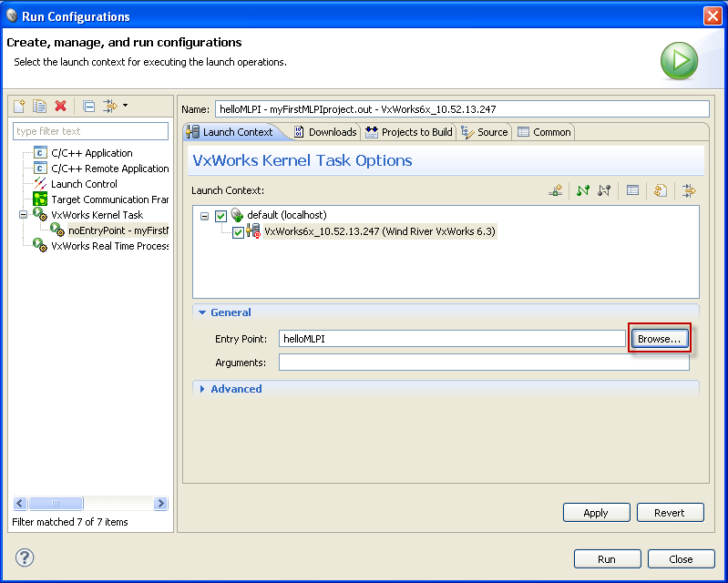Click the add new connection icon

pos(555,190)
